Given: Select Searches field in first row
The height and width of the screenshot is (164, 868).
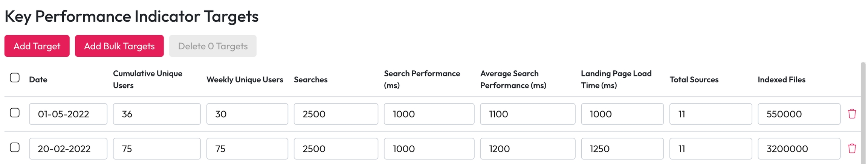Looking at the screenshot, I should coord(336,114).
